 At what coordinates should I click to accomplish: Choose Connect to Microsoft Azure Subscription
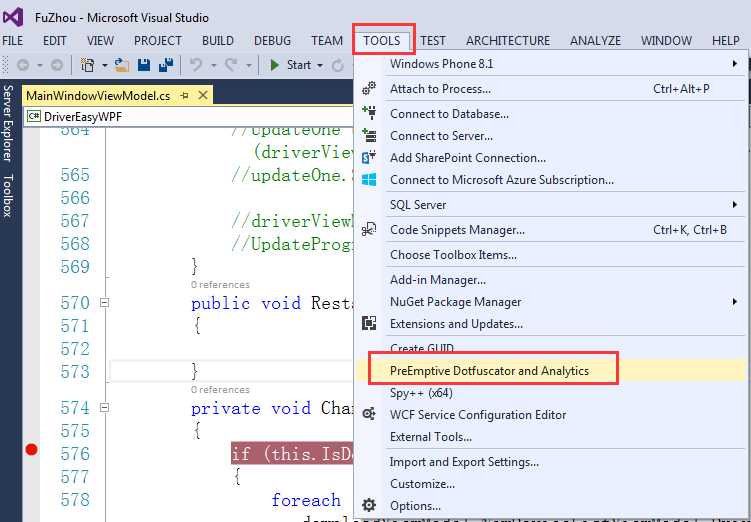point(551,180)
